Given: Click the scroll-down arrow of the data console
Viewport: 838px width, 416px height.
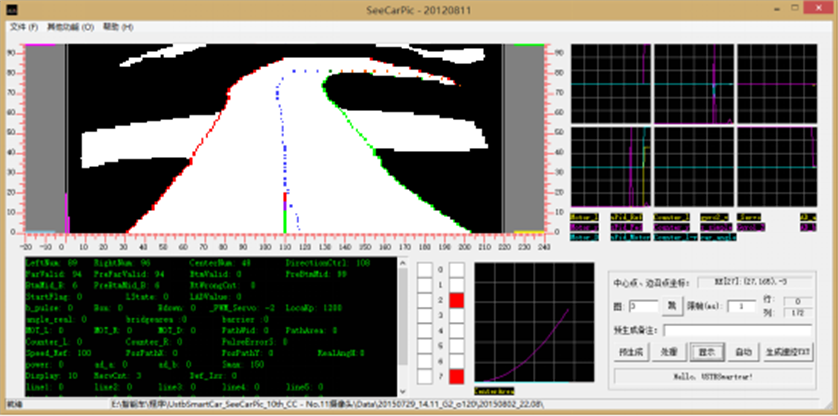Looking at the screenshot, I should (x=402, y=391).
